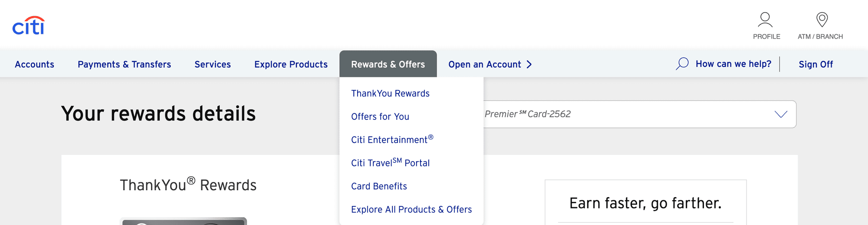Open the Explore Products menu

[291, 65]
